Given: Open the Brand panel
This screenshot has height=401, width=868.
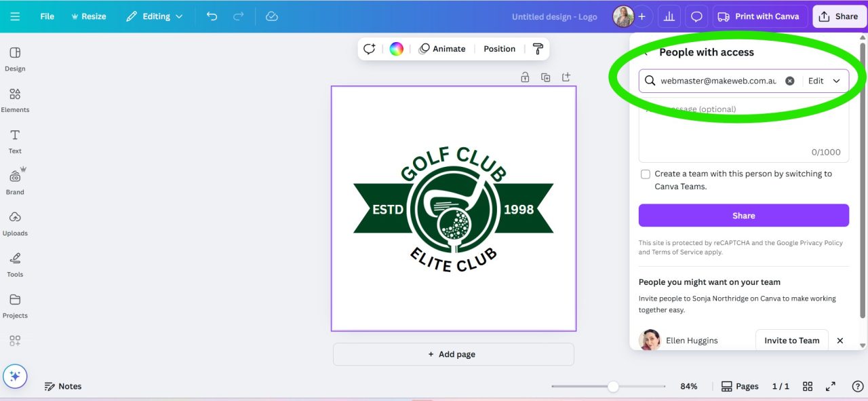Looking at the screenshot, I should click(x=15, y=181).
